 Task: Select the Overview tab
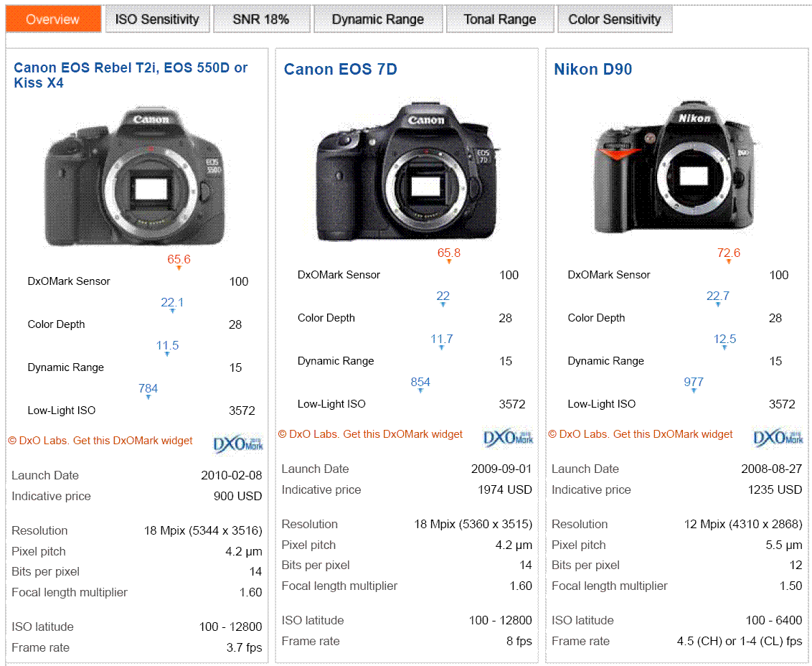click(52, 19)
